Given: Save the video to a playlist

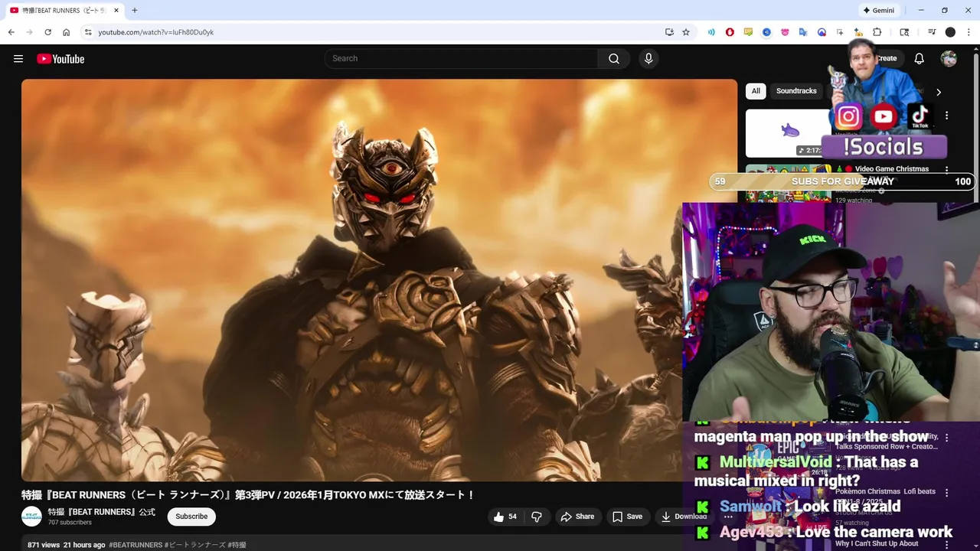Looking at the screenshot, I should (x=627, y=517).
